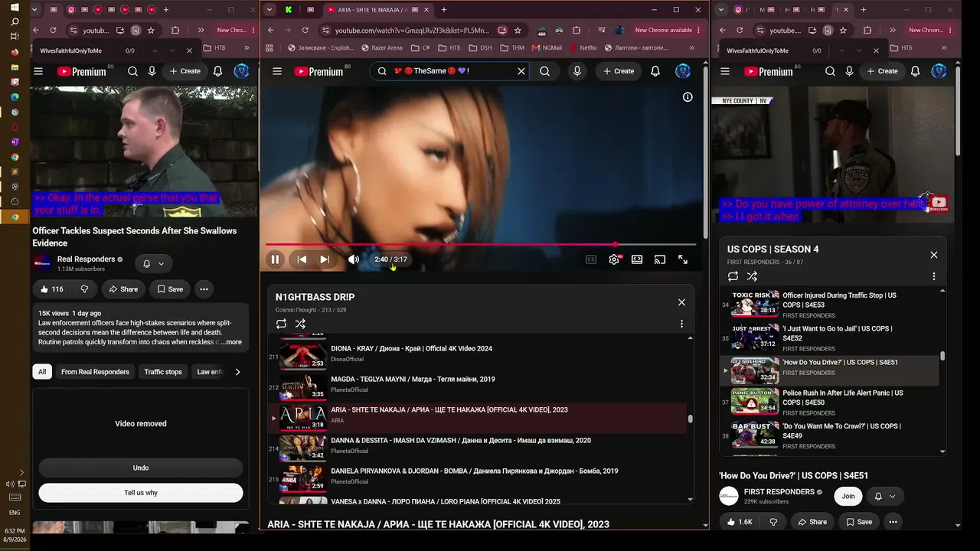
Task: Open new tab in middle Chrome window
Action: click(x=444, y=10)
